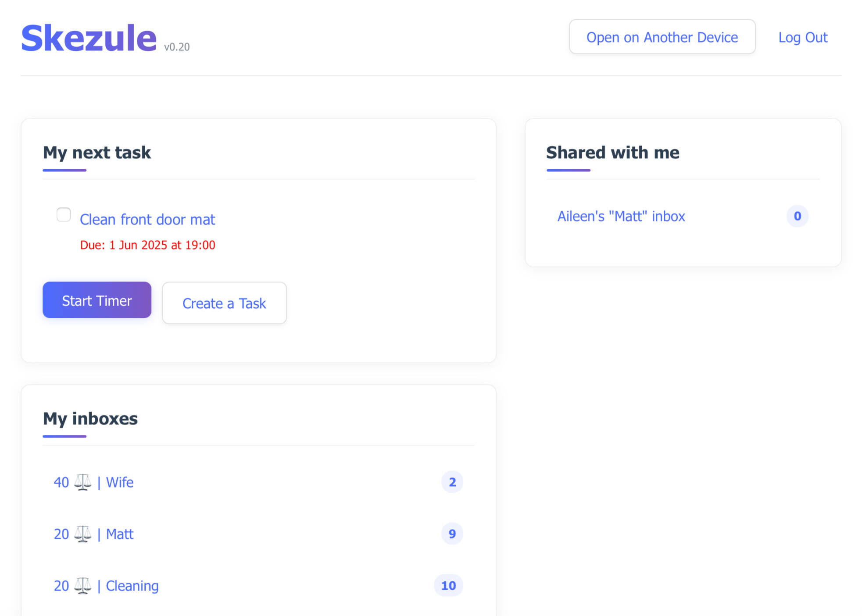Click Create a Task
Screen dimensions: 862x616
[x=224, y=303]
